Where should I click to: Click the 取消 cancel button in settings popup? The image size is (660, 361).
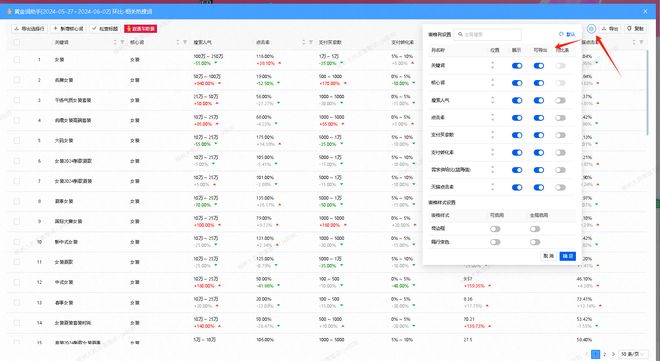pos(548,256)
